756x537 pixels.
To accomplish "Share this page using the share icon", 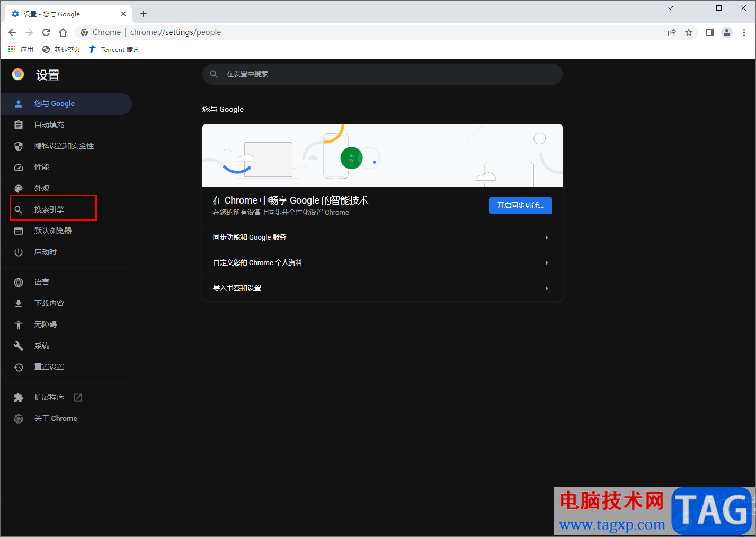I will click(672, 32).
